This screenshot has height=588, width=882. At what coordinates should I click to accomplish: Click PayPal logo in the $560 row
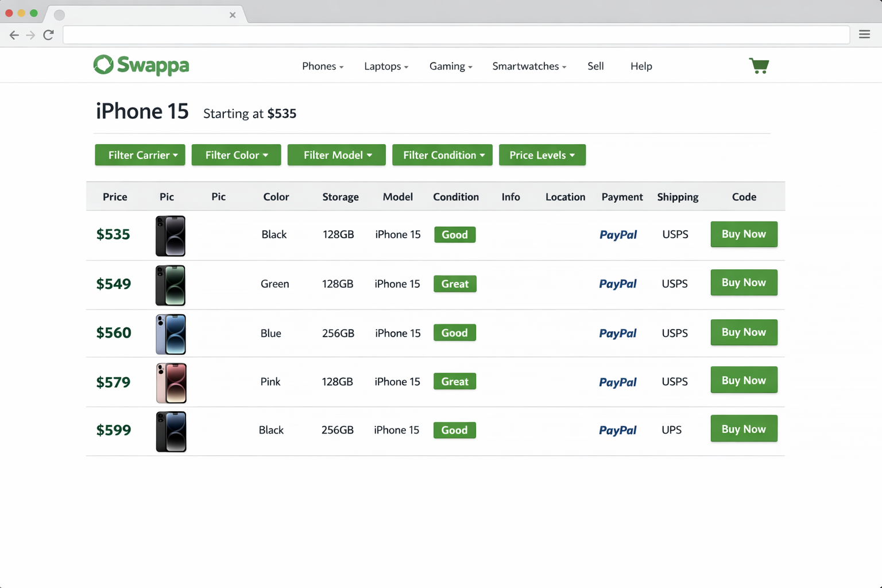click(x=618, y=333)
